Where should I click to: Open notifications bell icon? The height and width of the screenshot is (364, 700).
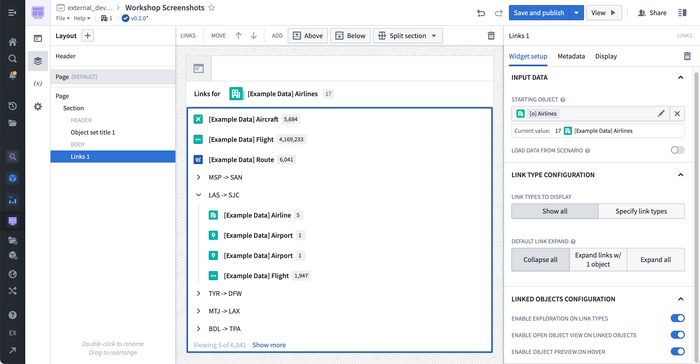(12, 75)
